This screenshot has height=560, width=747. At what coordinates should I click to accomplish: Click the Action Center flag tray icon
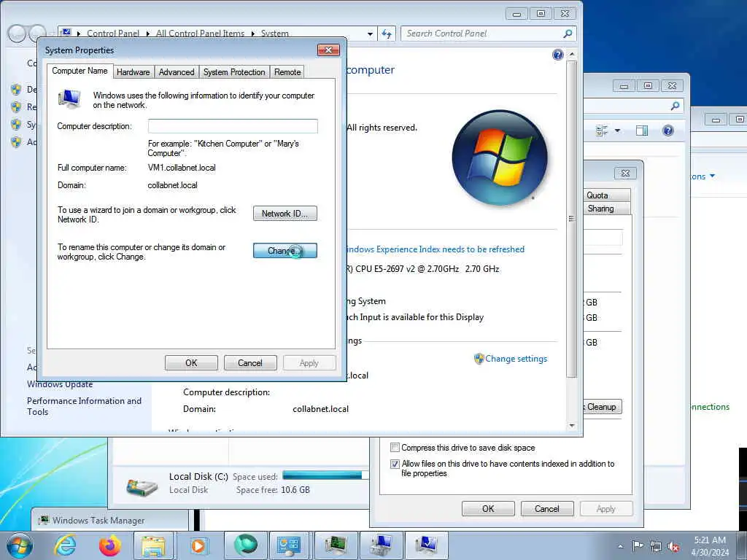click(638, 546)
